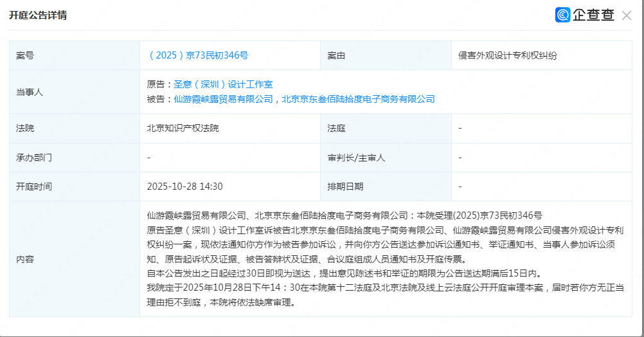The height and width of the screenshot is (337, 644).
Task: Open defendant 北京京东叁佰陆拾度电子商务有限公司 link
Action: (358, 99)
